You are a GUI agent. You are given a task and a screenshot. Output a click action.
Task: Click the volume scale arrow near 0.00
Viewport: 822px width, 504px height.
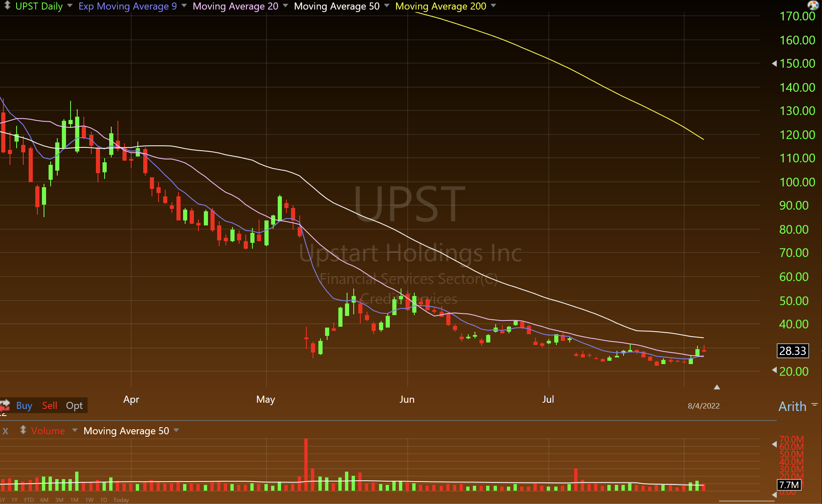[774, 495]
